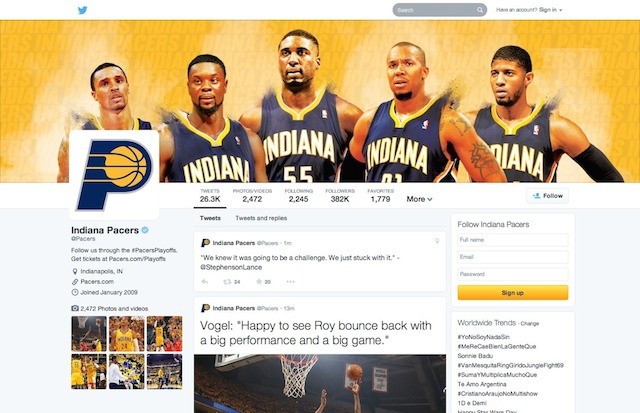Open the Sign in dropdown arrow

coord(561,10)
